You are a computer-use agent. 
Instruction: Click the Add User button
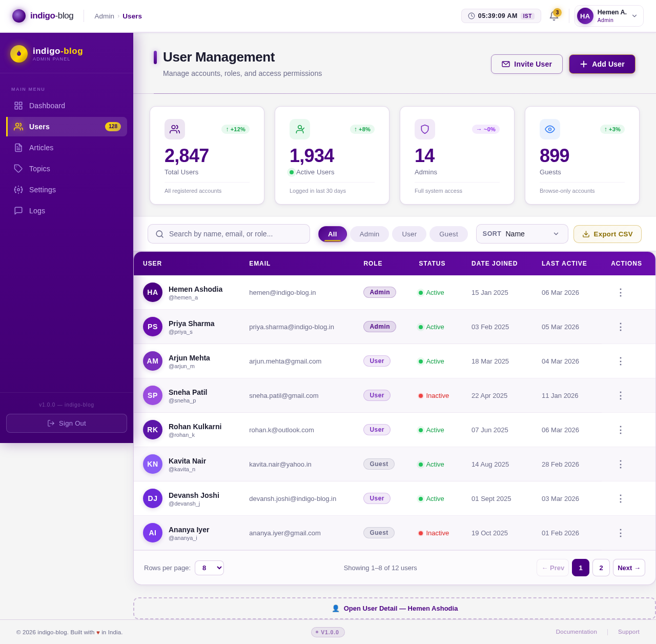(x=602, y=64)
